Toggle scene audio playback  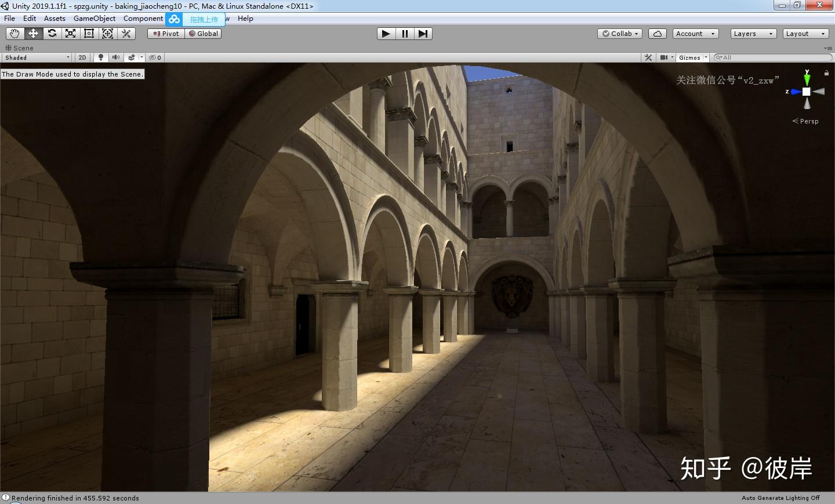(x=116, y=57)
